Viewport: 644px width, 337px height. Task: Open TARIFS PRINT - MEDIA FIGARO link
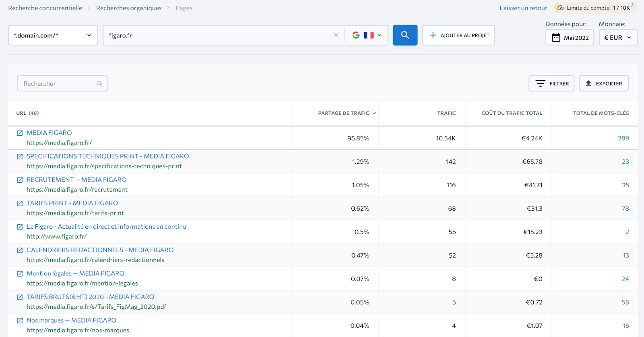[72, 203]
